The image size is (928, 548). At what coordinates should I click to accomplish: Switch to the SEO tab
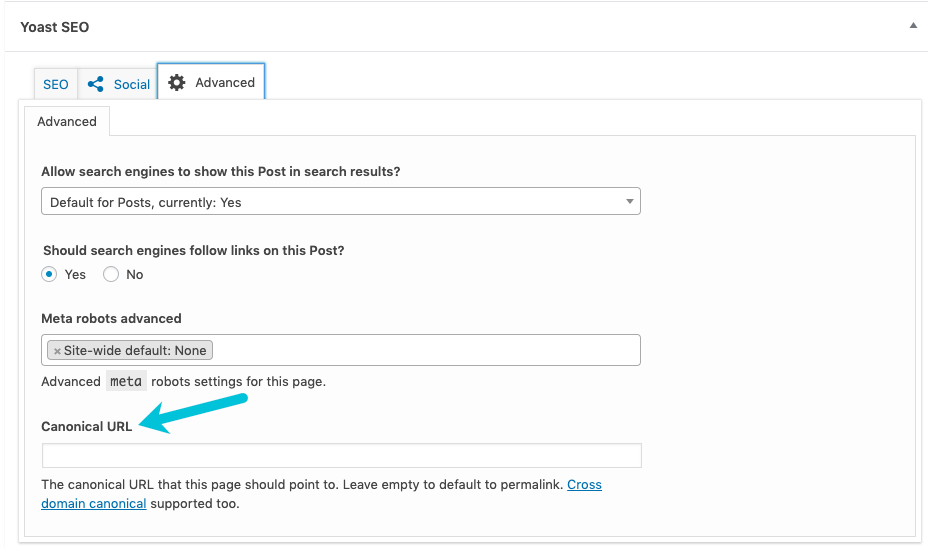[56, 84]
